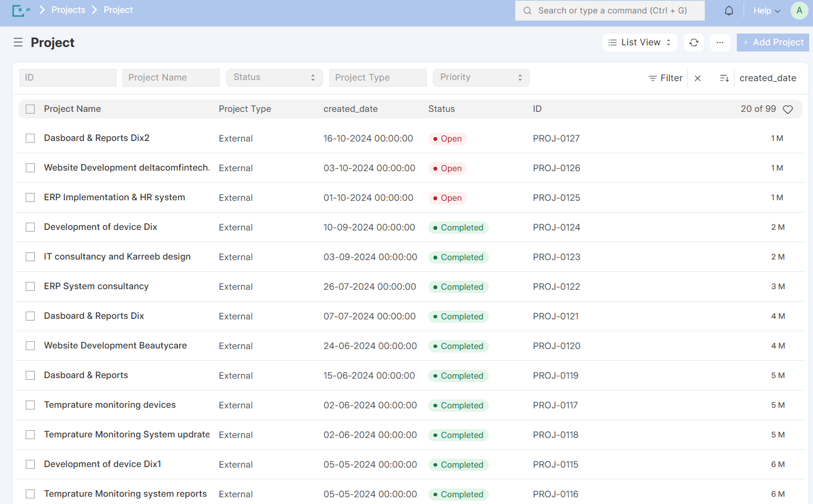
Task: Check the Temprature monitoring devices row
Action: [x=30, y=405]
